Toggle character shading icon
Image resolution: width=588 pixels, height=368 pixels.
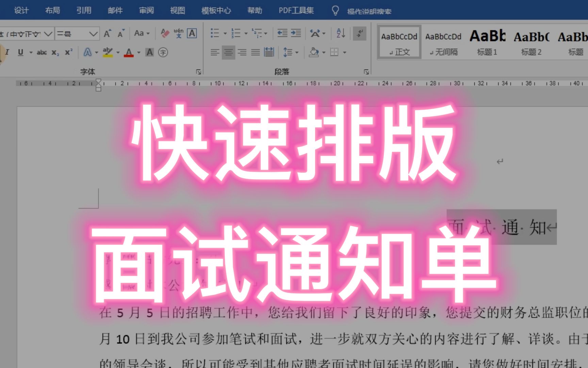point(149,52)
